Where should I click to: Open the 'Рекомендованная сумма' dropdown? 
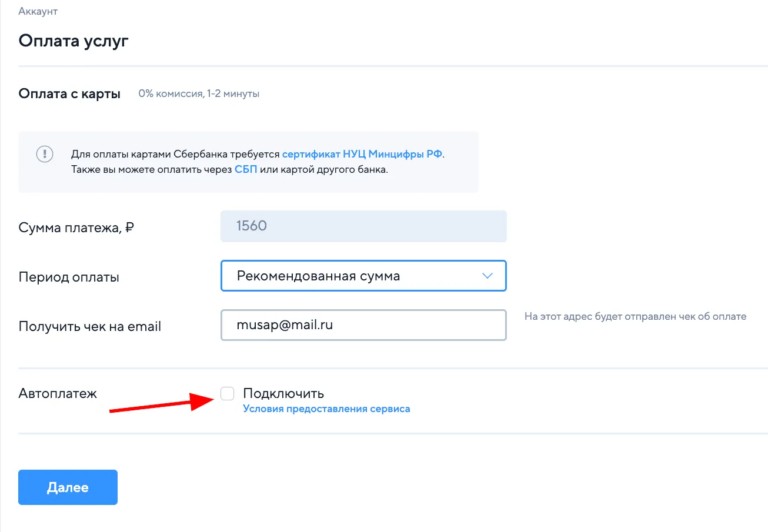point(363,276)
